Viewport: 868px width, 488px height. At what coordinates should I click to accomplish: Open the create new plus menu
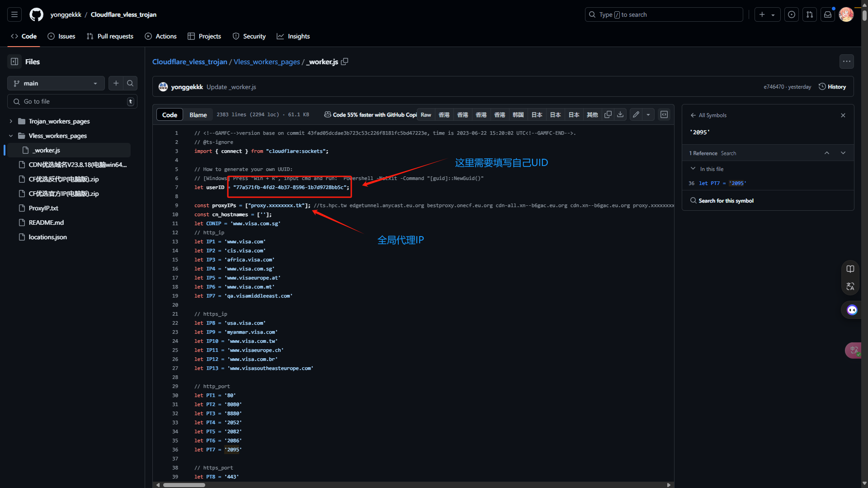(767, 14)
